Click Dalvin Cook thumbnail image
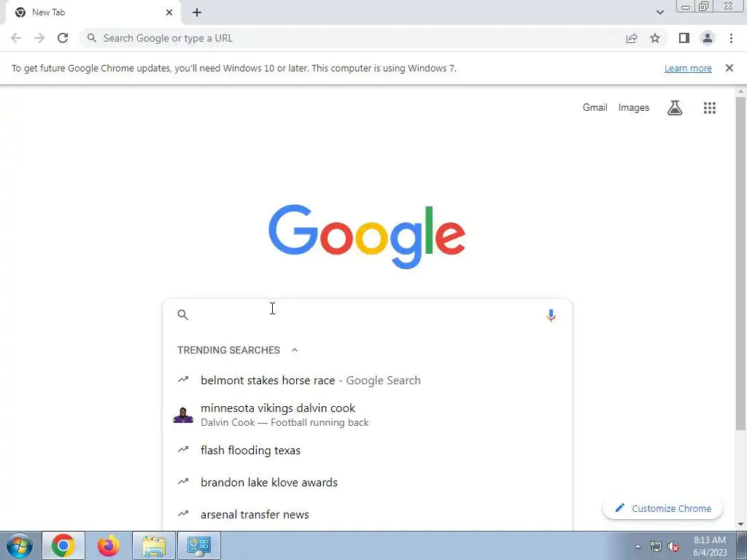 click(183, 415)
